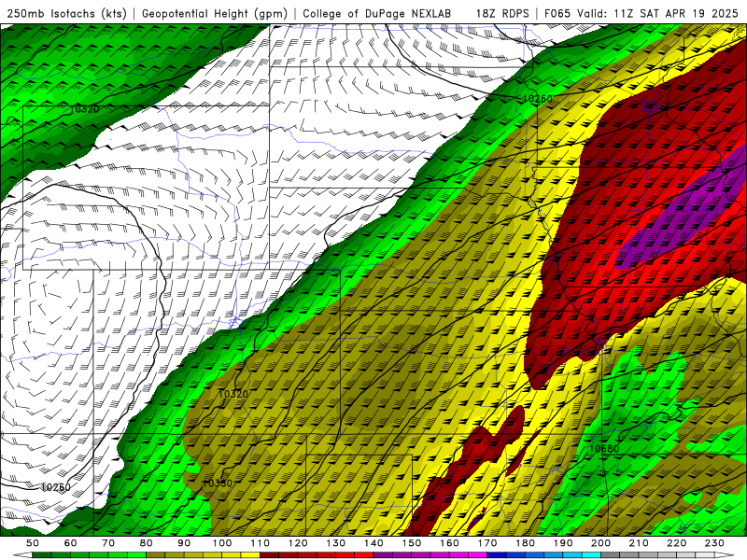Pick the cyan swatch left of 200
This screenshot has height=560, width=747.
[591, 555]
